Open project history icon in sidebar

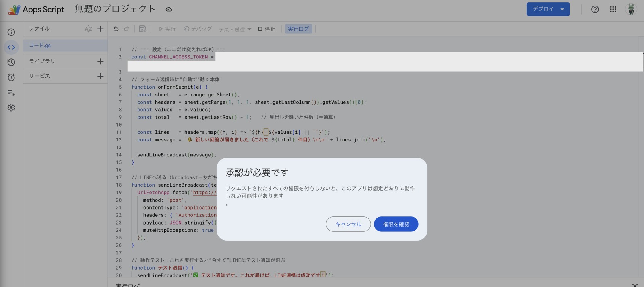11,62
